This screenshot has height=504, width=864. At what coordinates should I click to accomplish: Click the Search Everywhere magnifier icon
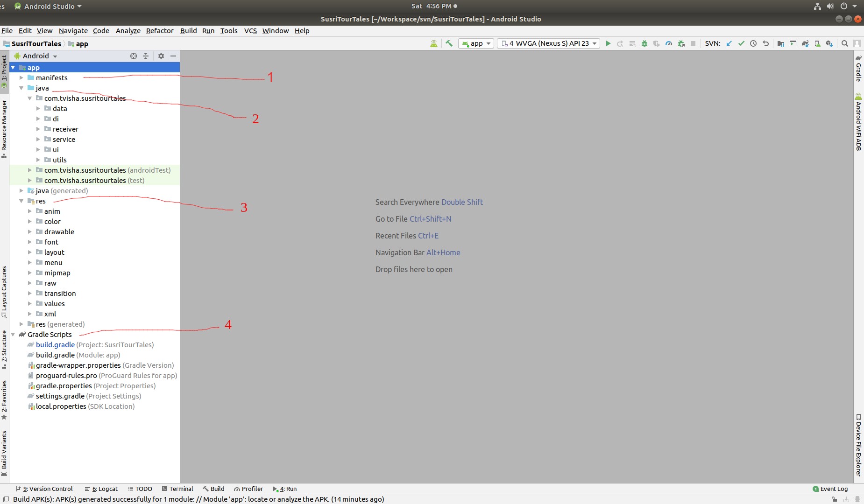click(845, 43)
